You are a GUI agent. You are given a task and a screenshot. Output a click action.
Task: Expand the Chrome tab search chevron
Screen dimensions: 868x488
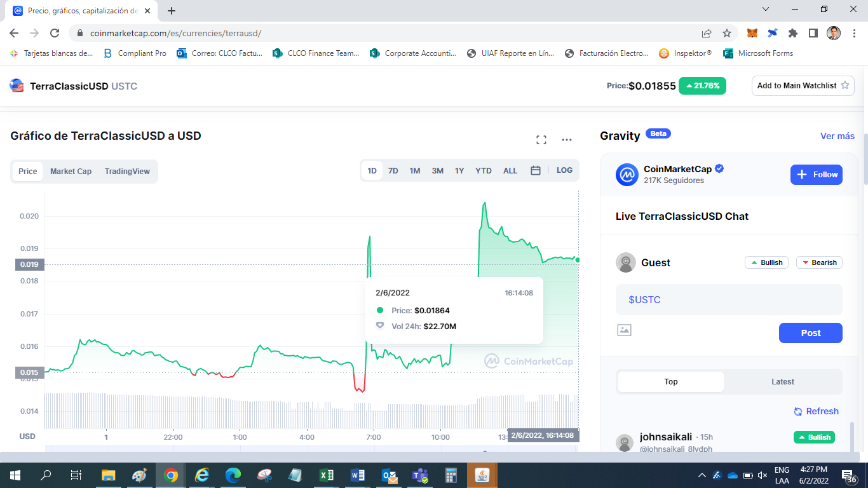click(x=766, y=9)
